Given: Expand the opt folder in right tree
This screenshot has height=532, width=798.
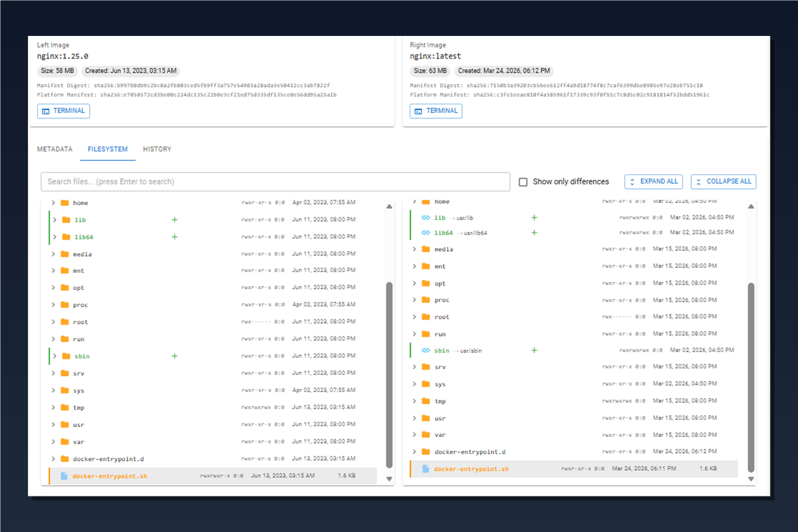Looking at the screenshot, I should [416, 283].
